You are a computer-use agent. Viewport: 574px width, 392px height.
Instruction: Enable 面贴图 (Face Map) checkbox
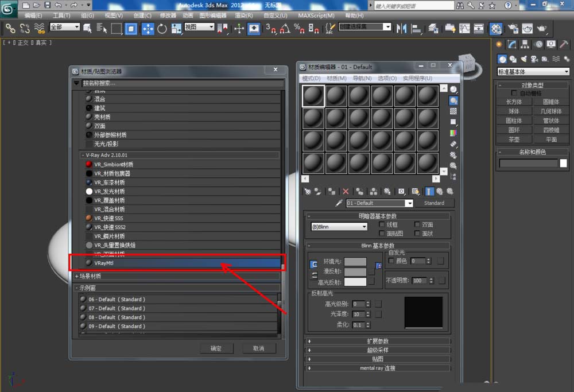click(382, 233)
